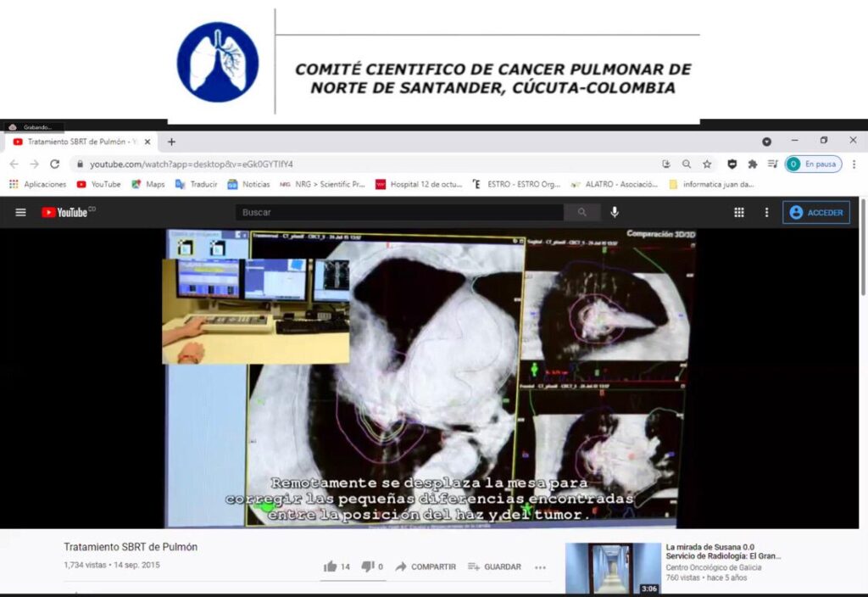
Task: Open the Noticias bookmark
Action: tap(248, 184)
